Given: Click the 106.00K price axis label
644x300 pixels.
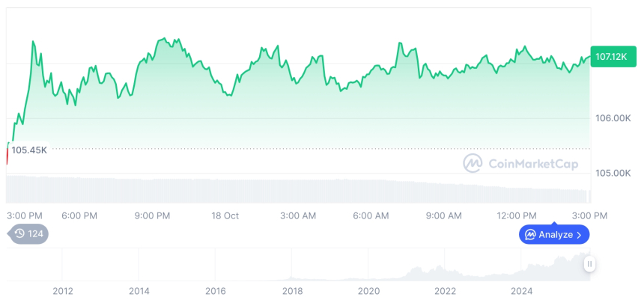Looking at the screenshot, I should pyautogui.click(x=613, y=118).
